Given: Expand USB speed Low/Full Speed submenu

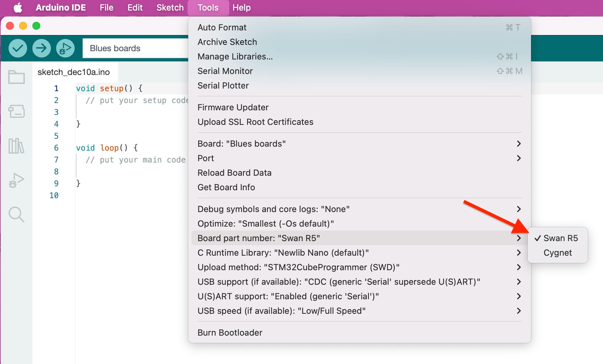Looking at the screenshot, I should (359, 311).
